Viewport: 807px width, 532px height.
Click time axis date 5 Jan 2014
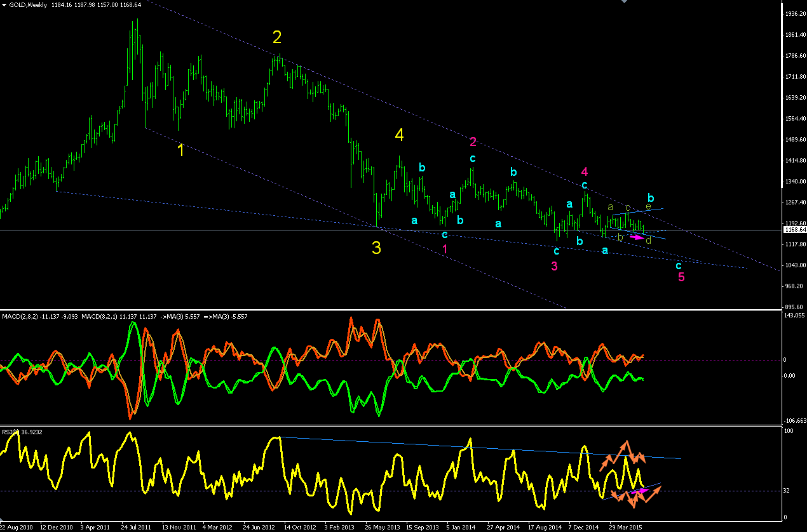461,527
